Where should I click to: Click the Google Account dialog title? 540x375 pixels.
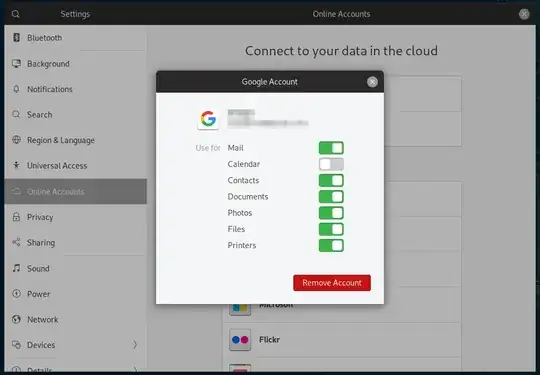pos(270,82)
